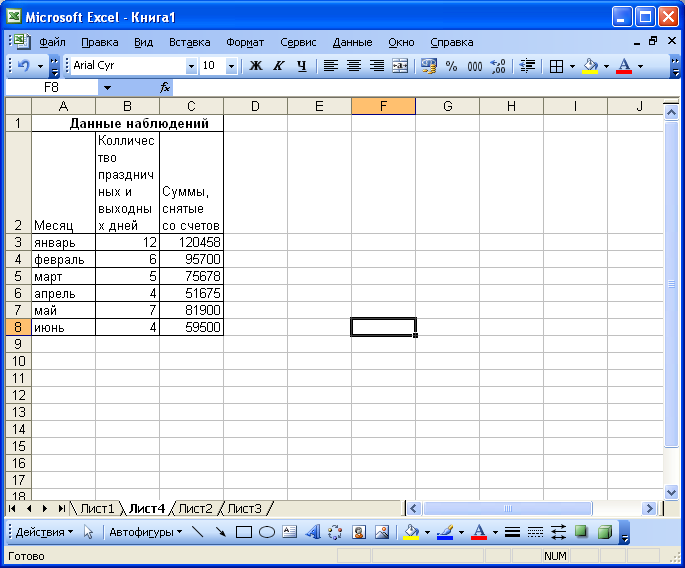Viewport: 685px width, 568px height.
Task: Open the Окно menu
Action: click(x=401, y=42)
